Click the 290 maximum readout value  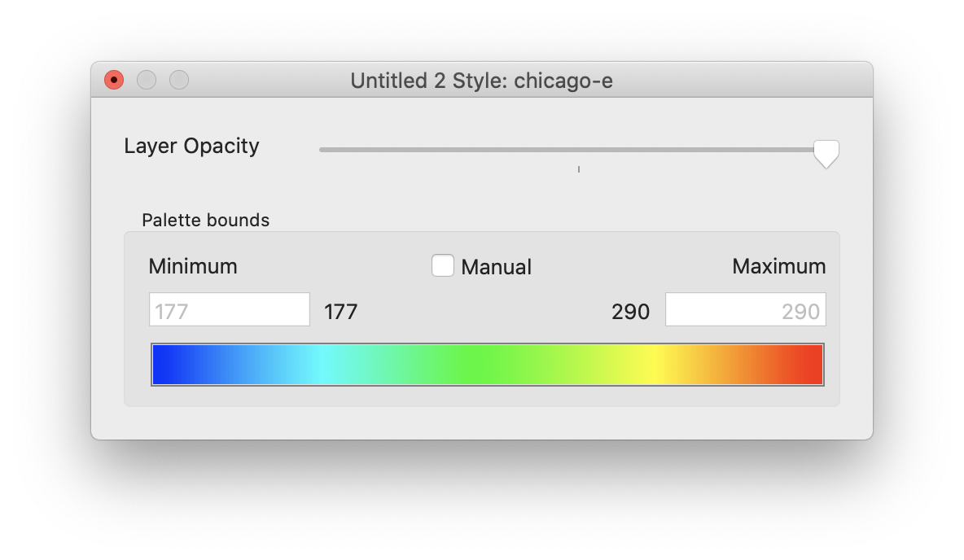coord(630,311)
